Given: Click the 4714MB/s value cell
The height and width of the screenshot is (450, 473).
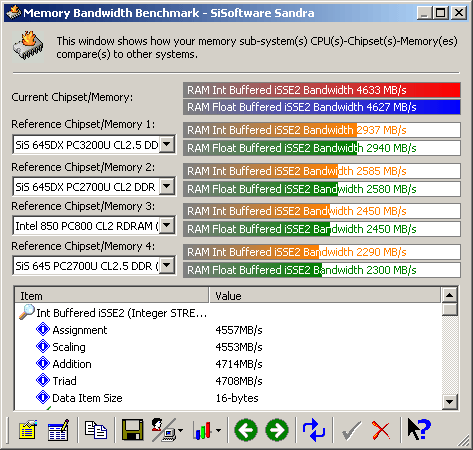Looking at the screenshot, I should 239,364.
